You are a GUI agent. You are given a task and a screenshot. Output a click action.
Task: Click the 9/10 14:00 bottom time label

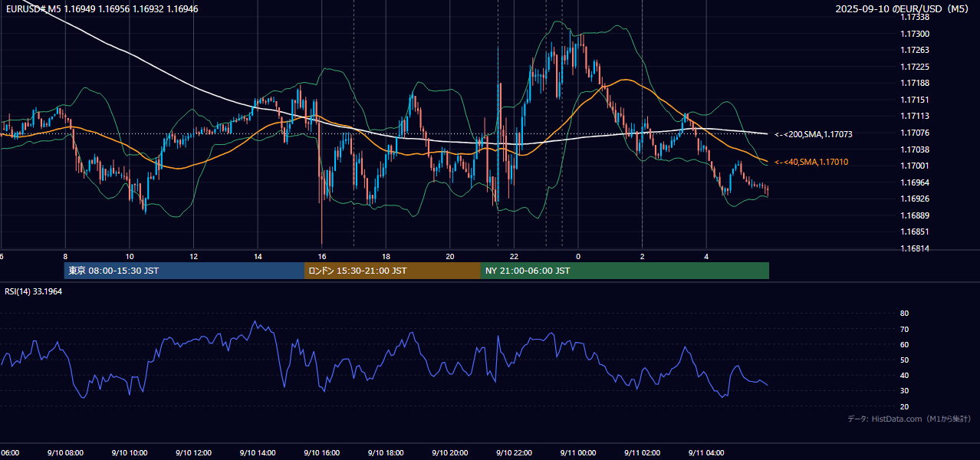pos(257,453)
